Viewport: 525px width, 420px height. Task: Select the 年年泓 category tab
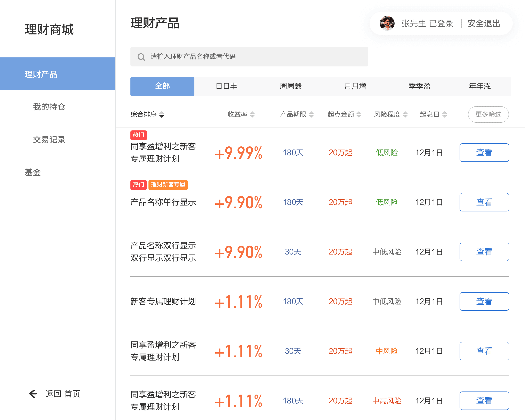(x=479, y=86)
